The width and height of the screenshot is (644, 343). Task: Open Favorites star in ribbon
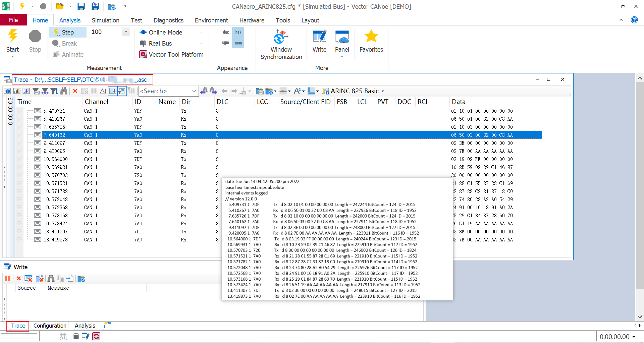click(x=371, y=41)
